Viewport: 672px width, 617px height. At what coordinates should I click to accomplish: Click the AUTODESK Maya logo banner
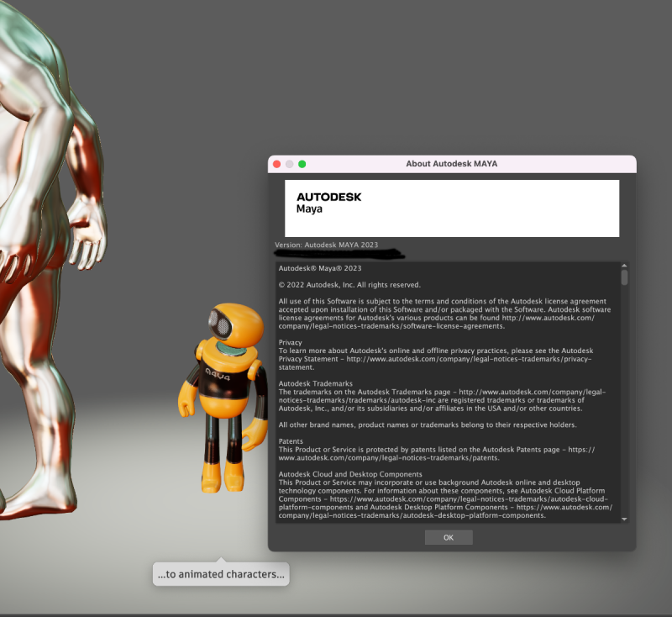click(452, 208)
